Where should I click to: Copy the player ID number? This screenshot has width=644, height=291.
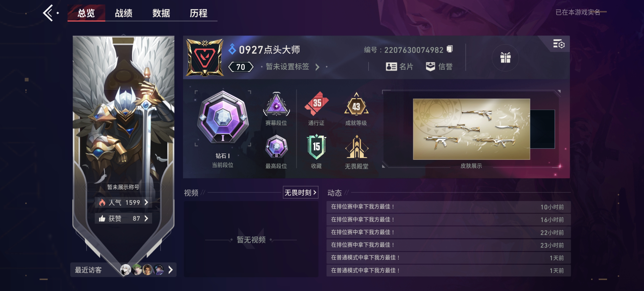pos(450,49)
